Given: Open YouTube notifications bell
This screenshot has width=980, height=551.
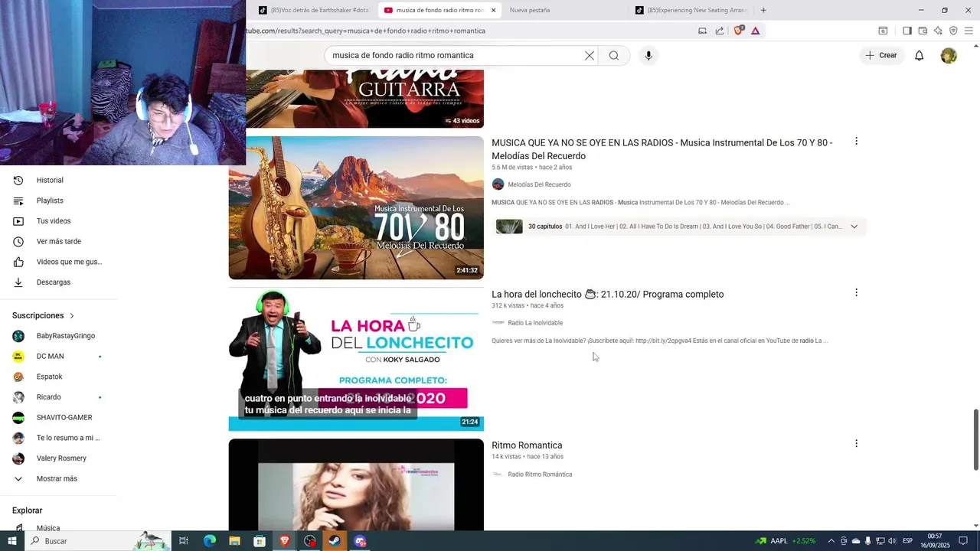Looking at the screenshot, I should 919,55.
